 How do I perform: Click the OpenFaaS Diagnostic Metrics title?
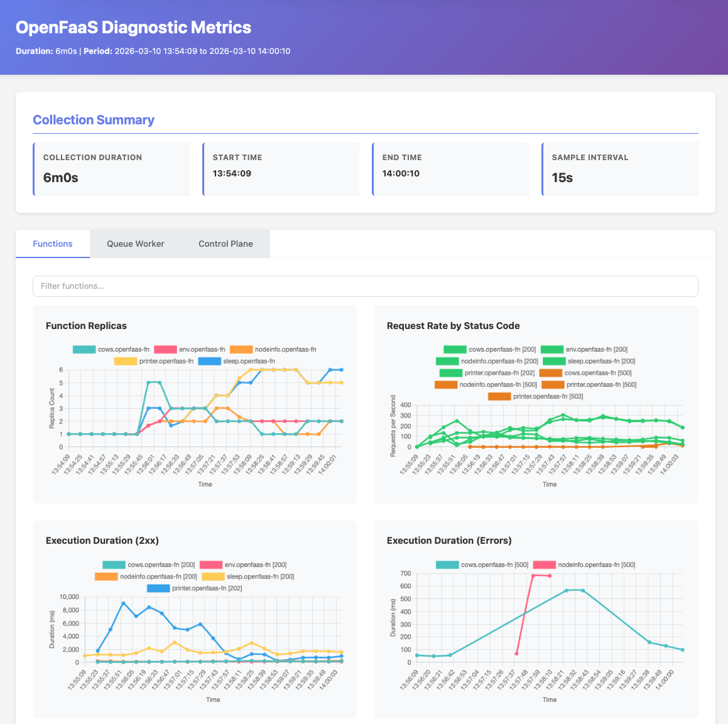click(x=133, y=28)
